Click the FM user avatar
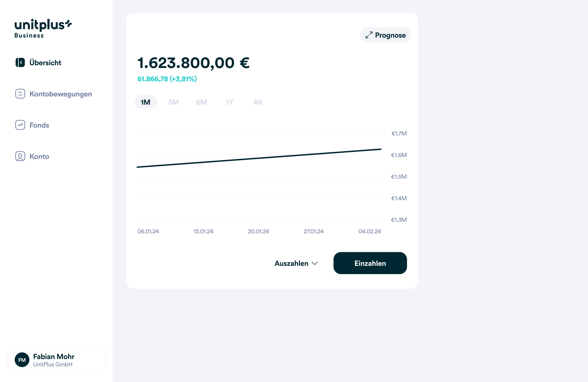 (x=22, y=360)
